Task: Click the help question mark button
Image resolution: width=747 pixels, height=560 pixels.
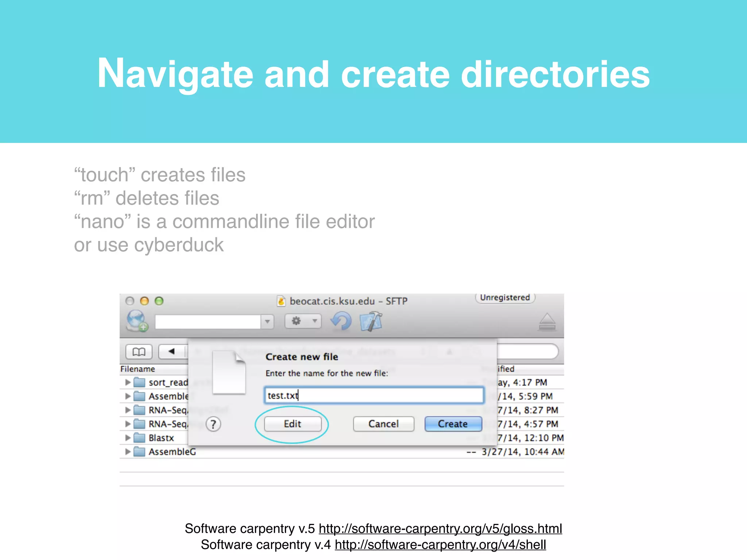Action: pyautogui.click(x=213, y=424)
